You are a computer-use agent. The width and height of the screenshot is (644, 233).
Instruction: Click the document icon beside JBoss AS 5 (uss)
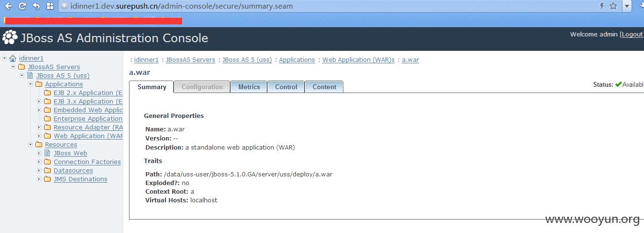tap(30, 76)
